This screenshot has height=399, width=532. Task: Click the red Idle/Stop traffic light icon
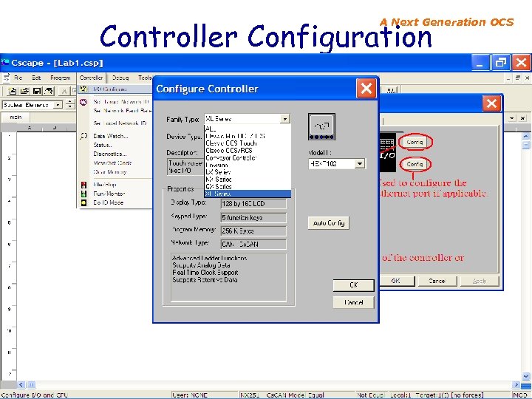click(83, 185)
